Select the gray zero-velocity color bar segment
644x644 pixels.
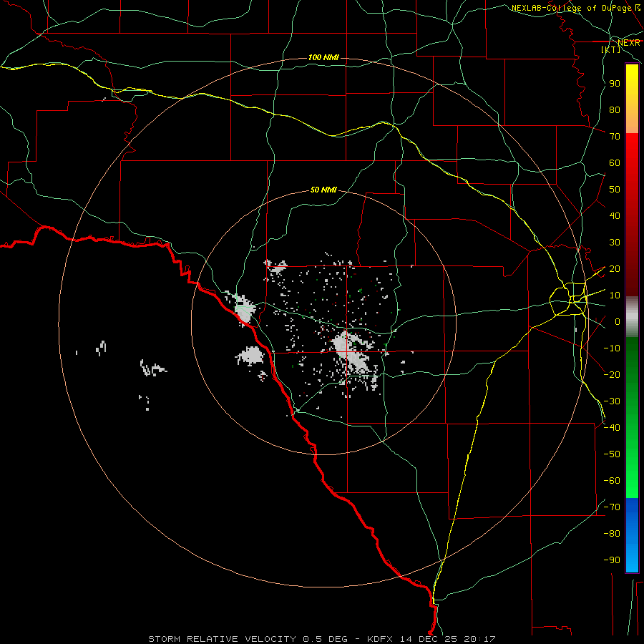tap(632, 317)
